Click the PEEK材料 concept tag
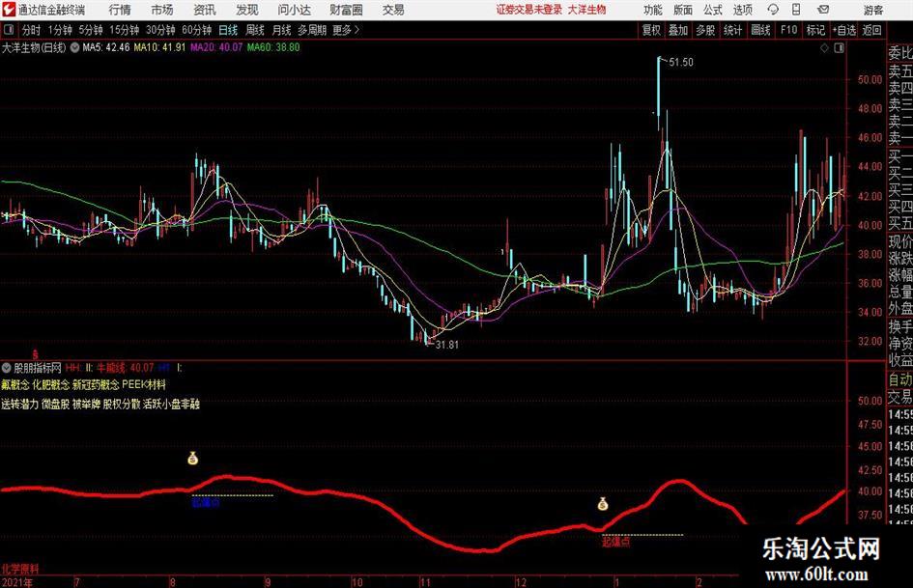The image size is (913, 588). [144, 385]
